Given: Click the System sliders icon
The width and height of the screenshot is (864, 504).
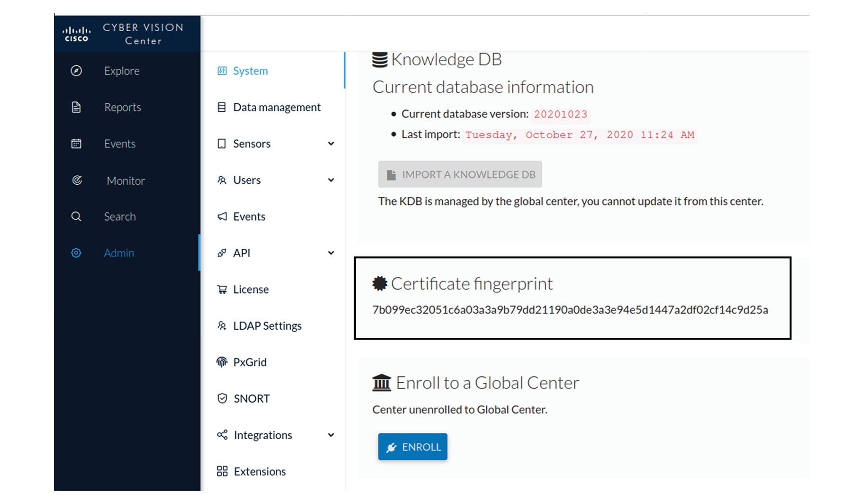Looking at the screenshot, I should click(222, 71).
